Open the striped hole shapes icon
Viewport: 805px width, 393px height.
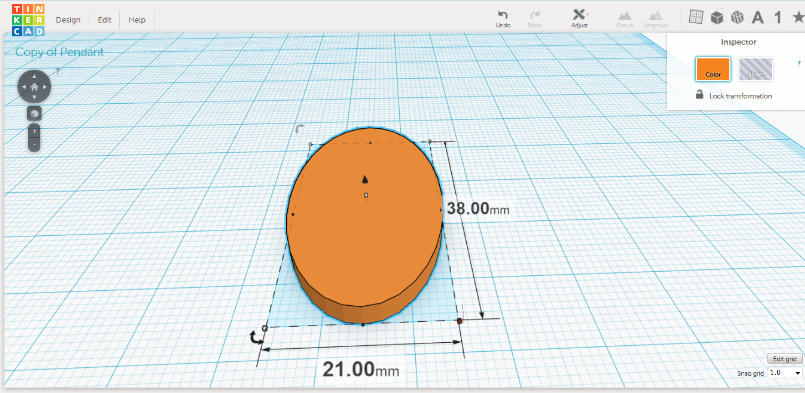click(x=737, y=17)
